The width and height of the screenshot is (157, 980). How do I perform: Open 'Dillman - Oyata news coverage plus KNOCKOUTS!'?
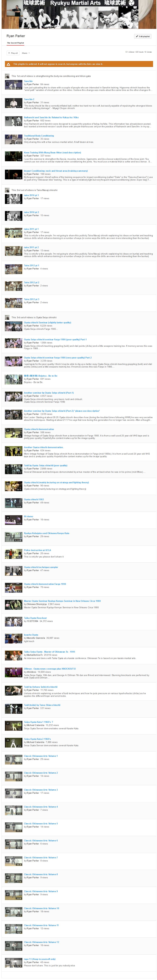pyautogui.click(x=50, y=669)
